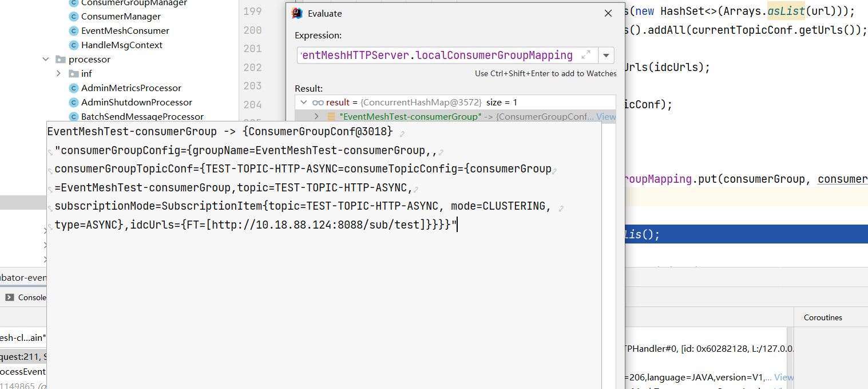The height and width of the screenshot is (389, 868).
Task: Click the ConsumerManager class icon
Action: tap(73, 17)
